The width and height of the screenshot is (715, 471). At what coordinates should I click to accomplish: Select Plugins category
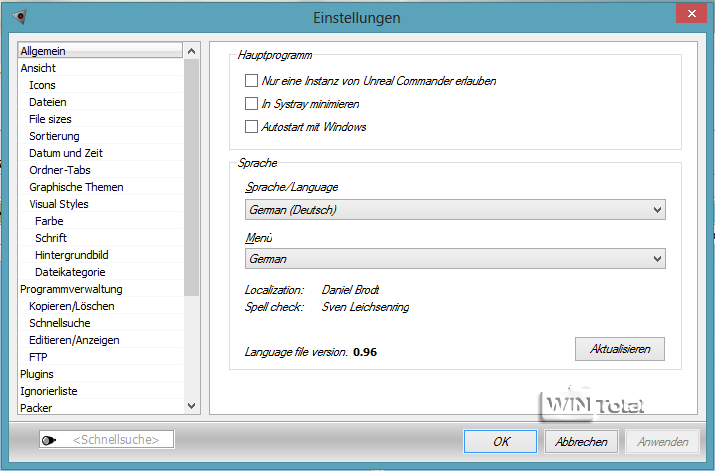pyautogui.click(x=100, y=374)
